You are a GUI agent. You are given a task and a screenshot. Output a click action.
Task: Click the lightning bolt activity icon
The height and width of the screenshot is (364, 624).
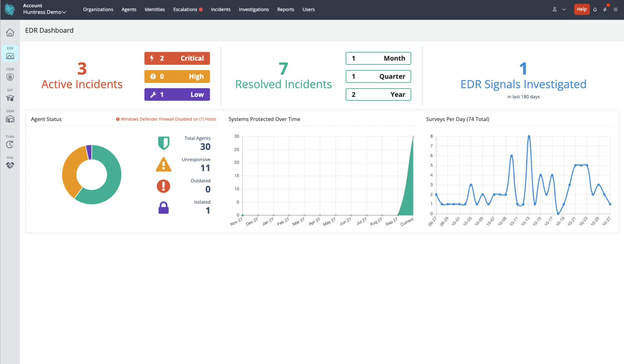pyautogui.click(x=605, y=9)
